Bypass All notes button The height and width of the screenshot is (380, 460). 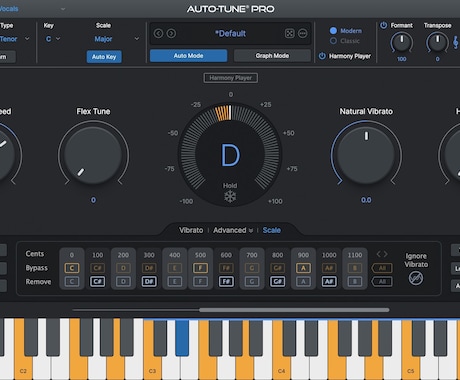point(382,268)
